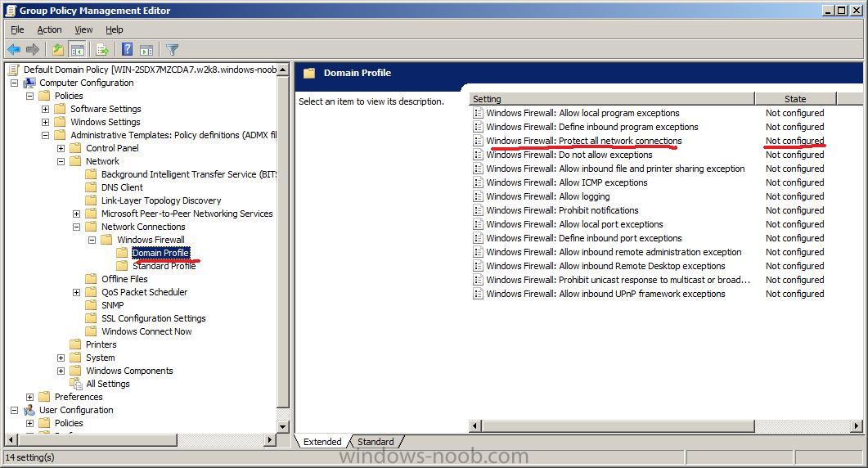868x468 pixels.
Task: Expand the QoS Packet Scheduler node
Action: click(76, 292)
